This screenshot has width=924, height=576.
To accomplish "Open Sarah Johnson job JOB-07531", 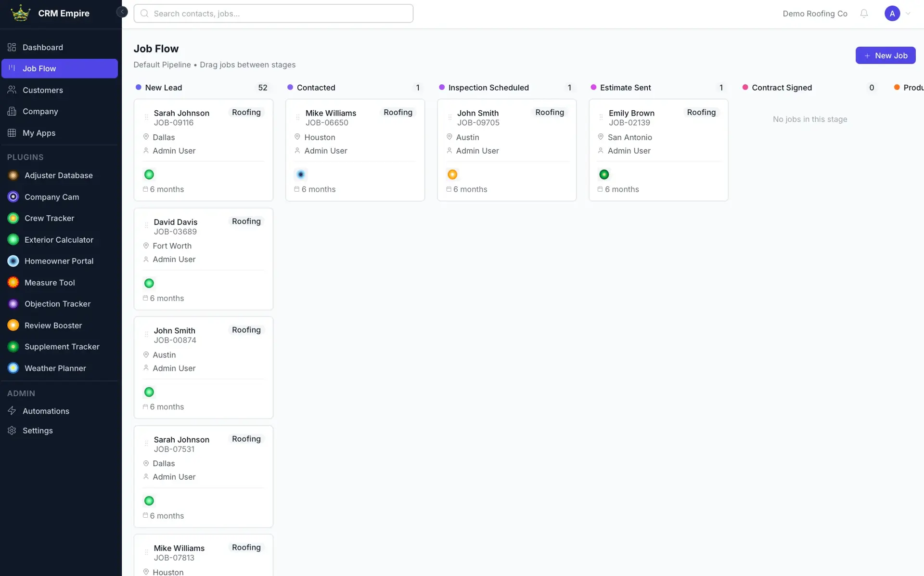I will [203, 476].
